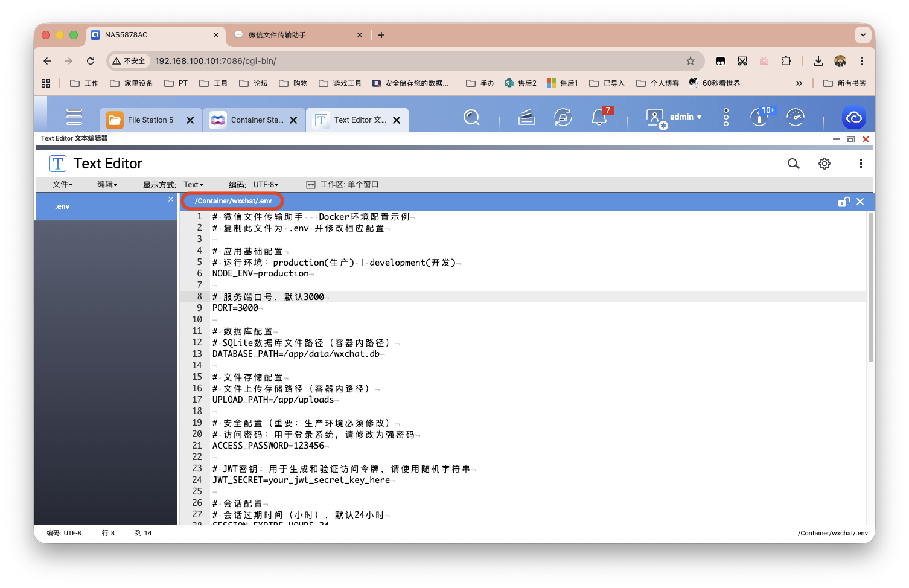909x588 pixels.
Task: Reload the page with the refresh button
Action: click(91, 61)
